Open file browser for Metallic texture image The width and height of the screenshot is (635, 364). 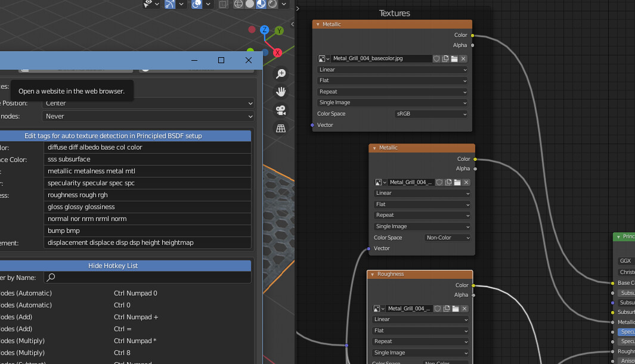tap(454, 58)
